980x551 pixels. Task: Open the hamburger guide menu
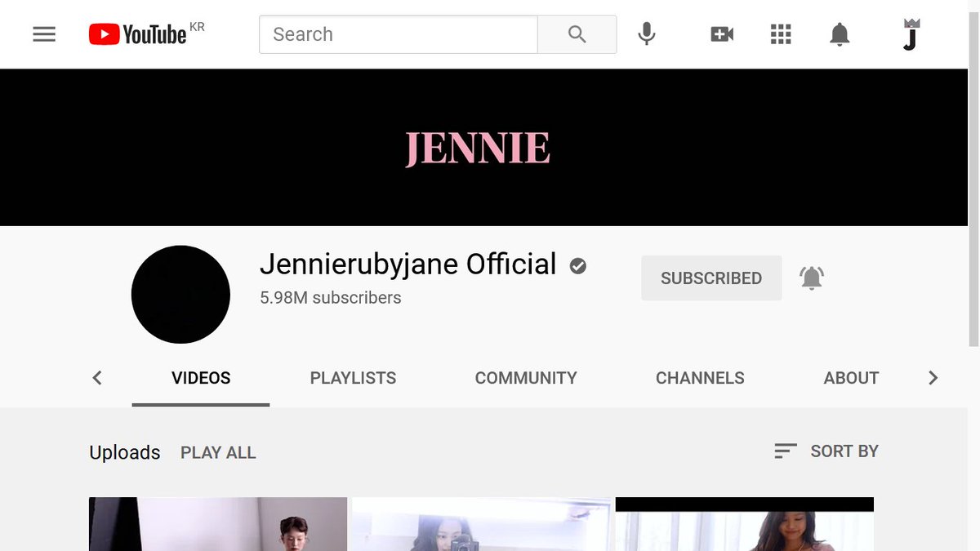(x=44, y=34)
